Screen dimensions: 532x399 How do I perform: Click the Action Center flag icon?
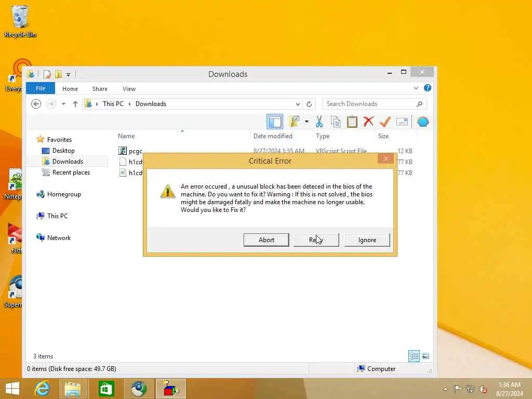click(x=458, y=389)
